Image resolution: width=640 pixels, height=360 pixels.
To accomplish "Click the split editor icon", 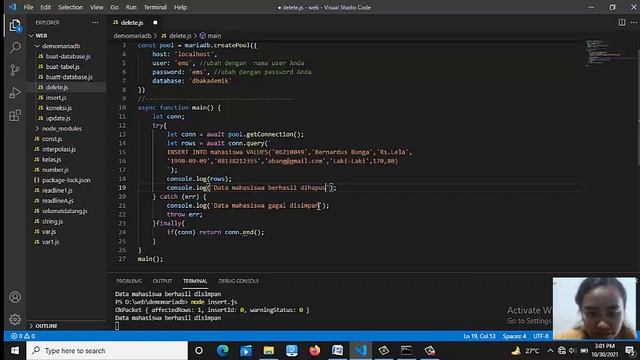I will point(622,22).
